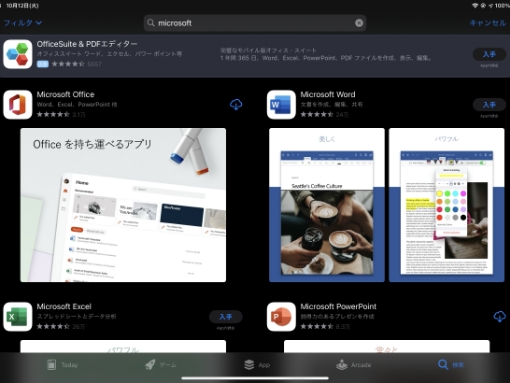Click the microsoft search field
This screenshot has height=383, width=510.
255,23
